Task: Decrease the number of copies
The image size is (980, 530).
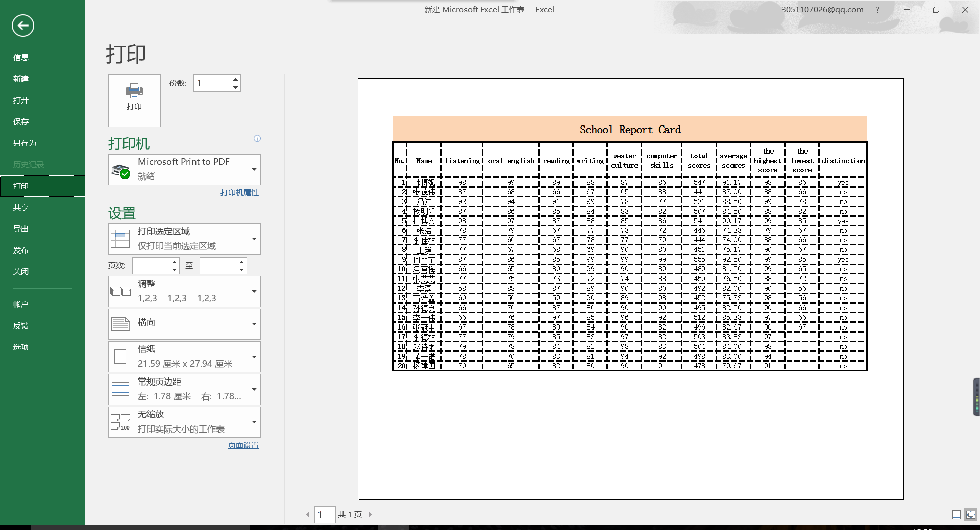Action: pyautogui.click(x=235, y=87)
